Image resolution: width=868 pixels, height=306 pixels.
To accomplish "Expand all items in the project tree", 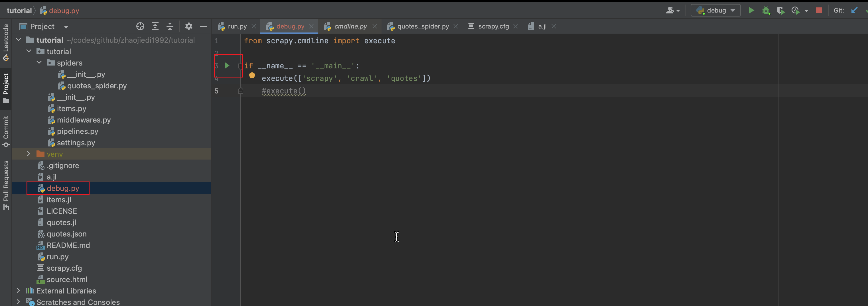I will point(155,26).
